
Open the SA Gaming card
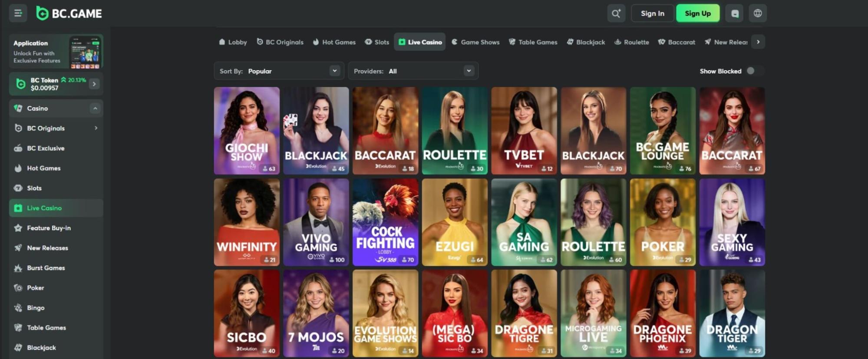click(x=524, y=222)
